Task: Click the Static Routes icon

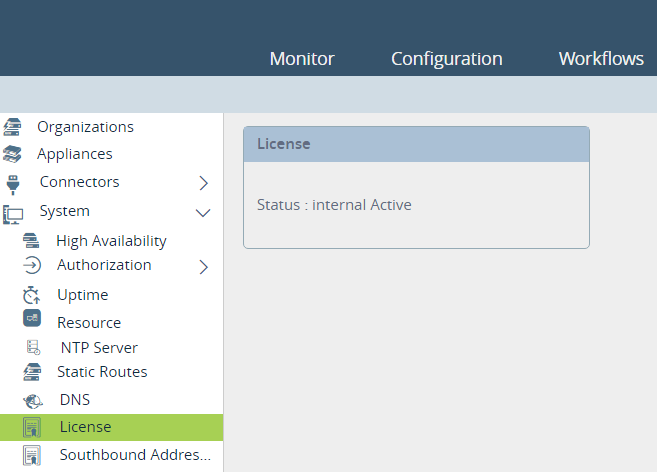Action: click(32, 372)
